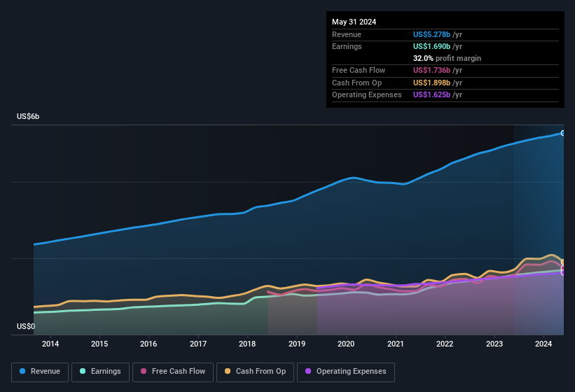
Task: Click the 2019 x-axis label
Action: tap(297, 344)
